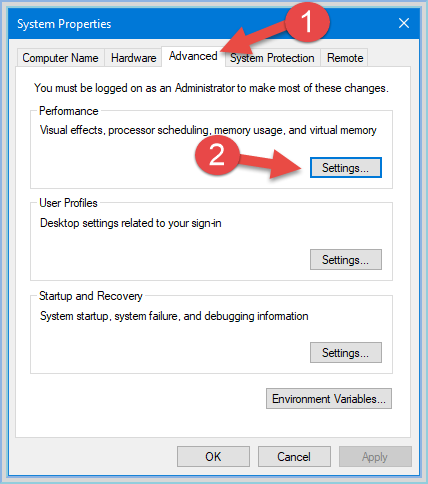428x484 pixels.
Task: Click the red arrow pointing at Settings
Action: tap(271, 164)
